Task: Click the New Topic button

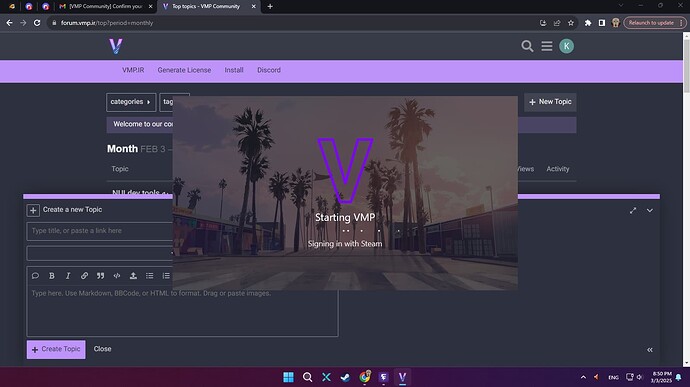Action: tap(550, 102)
